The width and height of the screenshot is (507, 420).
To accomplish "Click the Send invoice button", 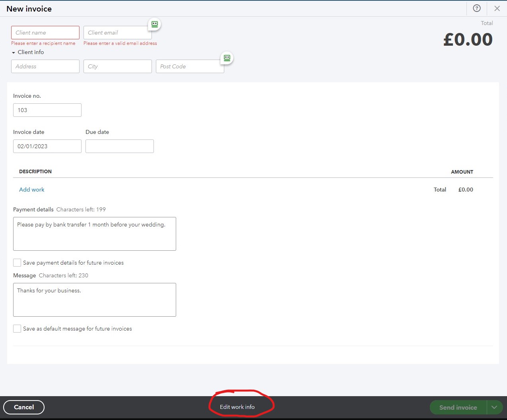I will click(458, 407).
